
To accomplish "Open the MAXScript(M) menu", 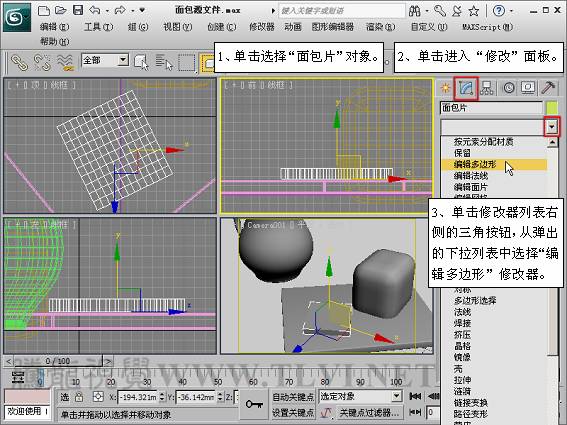I will click(487, 27).
